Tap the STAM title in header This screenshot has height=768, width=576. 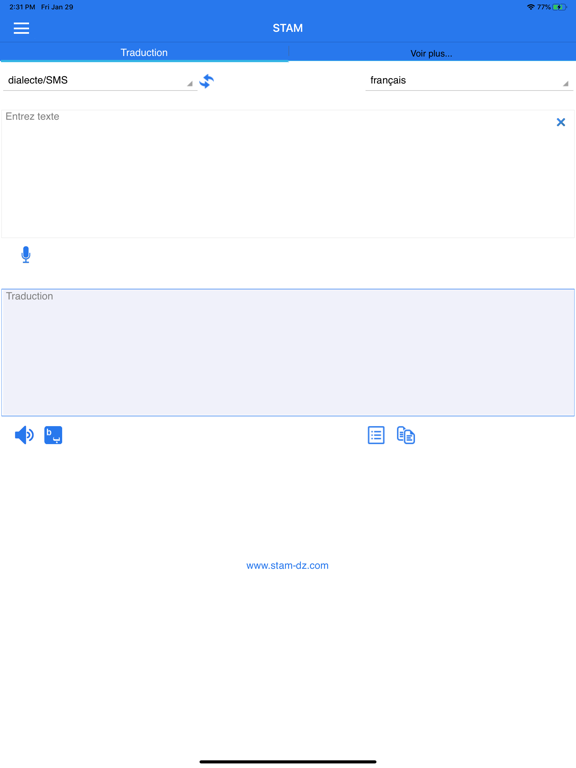coord(288,28)
